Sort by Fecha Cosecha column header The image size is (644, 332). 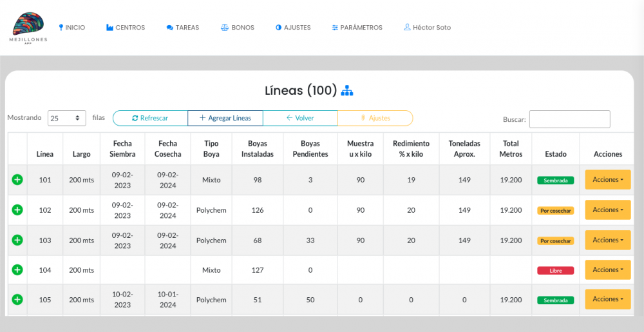(167, 149)
